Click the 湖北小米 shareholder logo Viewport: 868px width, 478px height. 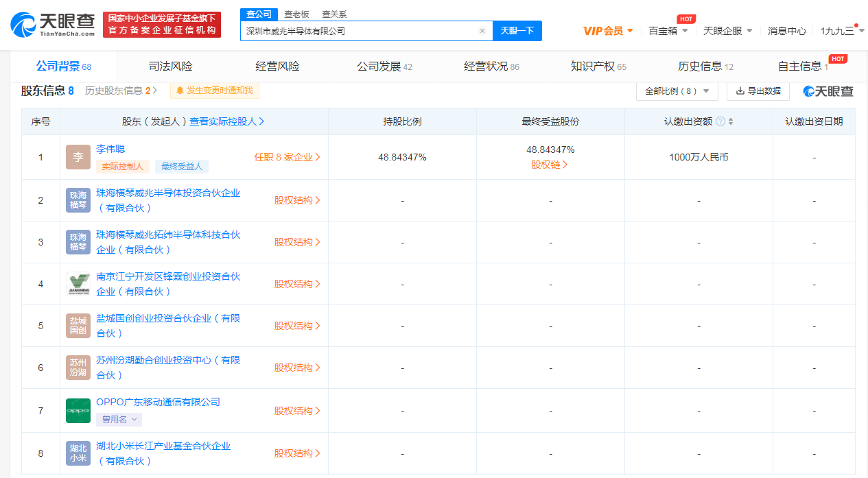coord(78,453)
